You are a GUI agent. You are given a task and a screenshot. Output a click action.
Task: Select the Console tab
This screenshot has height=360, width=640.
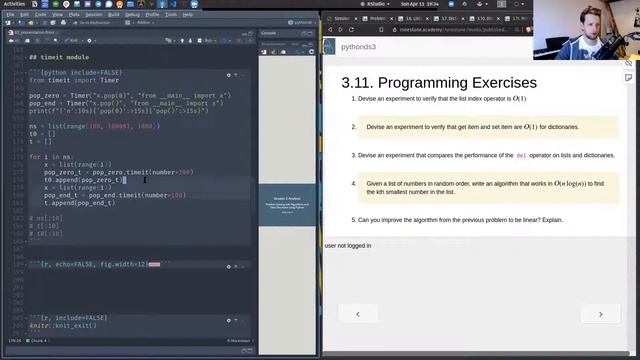(x=268, y=33)
